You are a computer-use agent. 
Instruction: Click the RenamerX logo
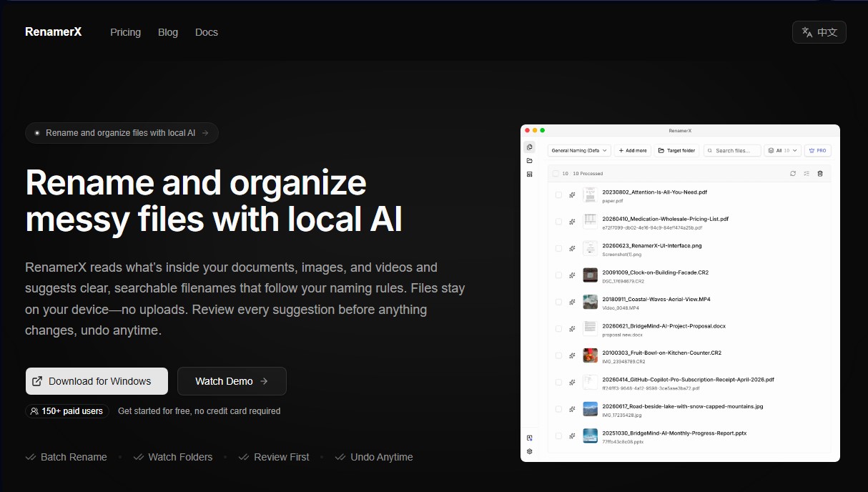(x=53, y=32)
